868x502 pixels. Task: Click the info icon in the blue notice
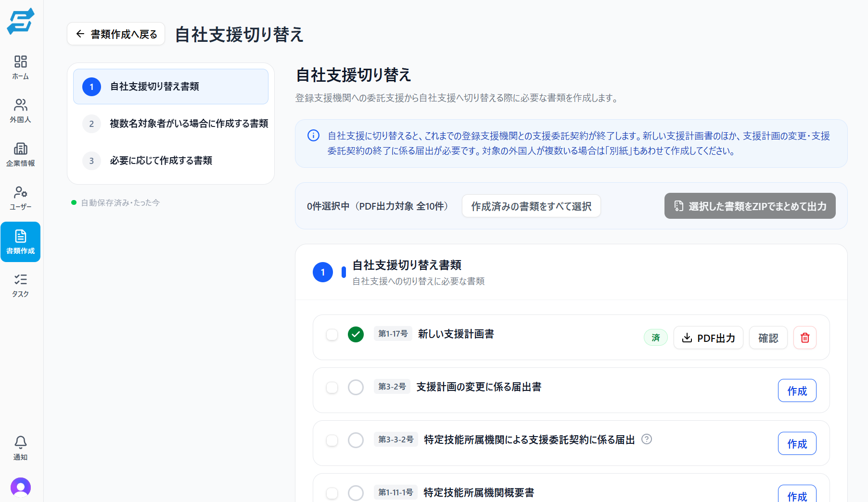click(x=313, y=136)
